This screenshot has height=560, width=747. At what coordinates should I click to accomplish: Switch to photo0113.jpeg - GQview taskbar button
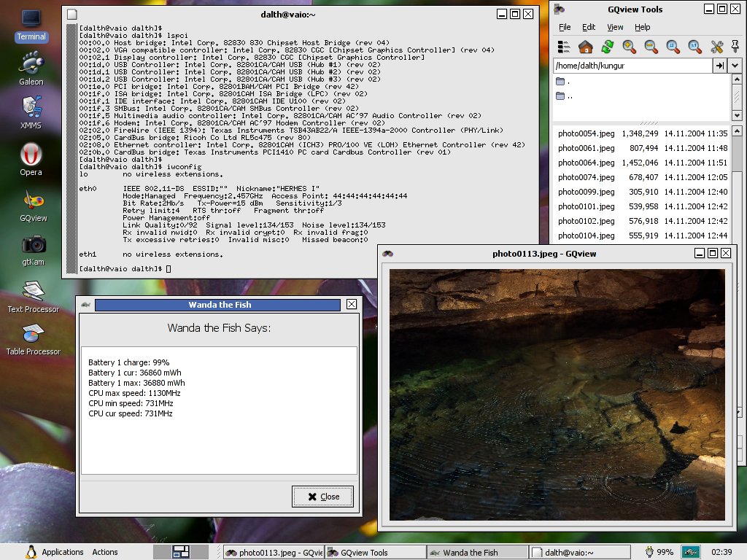click(274, 553)
